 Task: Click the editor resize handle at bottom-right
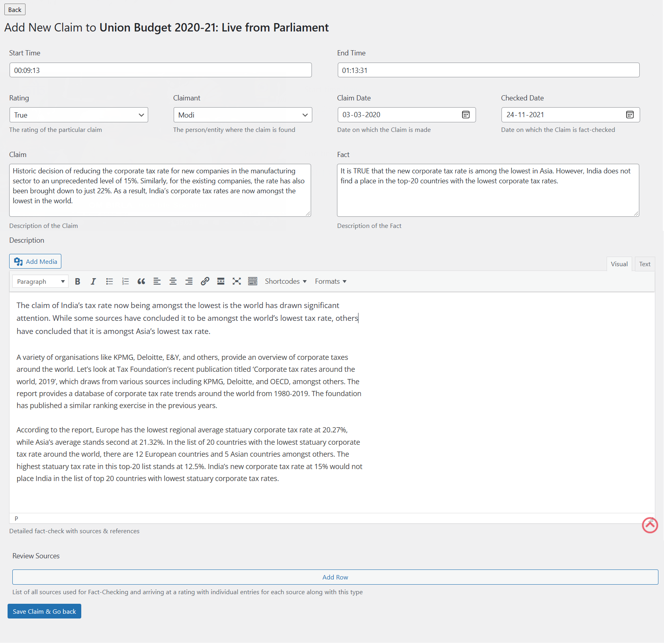652,520
